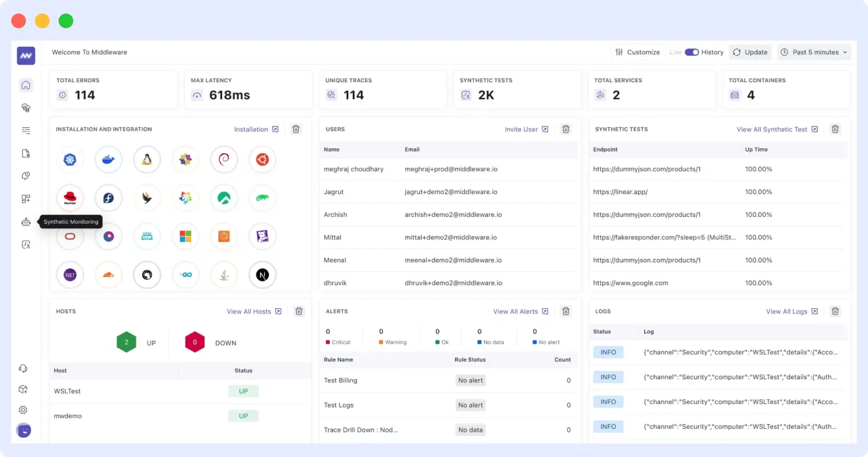Remove the Logs widget via trash icon
This screenshot has height=457, width=868.
click(835, 311)
